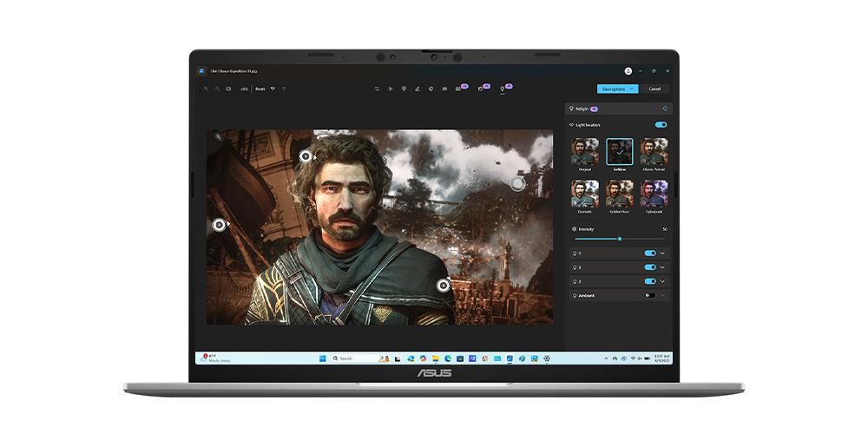Show hidden icons in the system tray
Screen dimensions: 868x434
click(606, 358)
